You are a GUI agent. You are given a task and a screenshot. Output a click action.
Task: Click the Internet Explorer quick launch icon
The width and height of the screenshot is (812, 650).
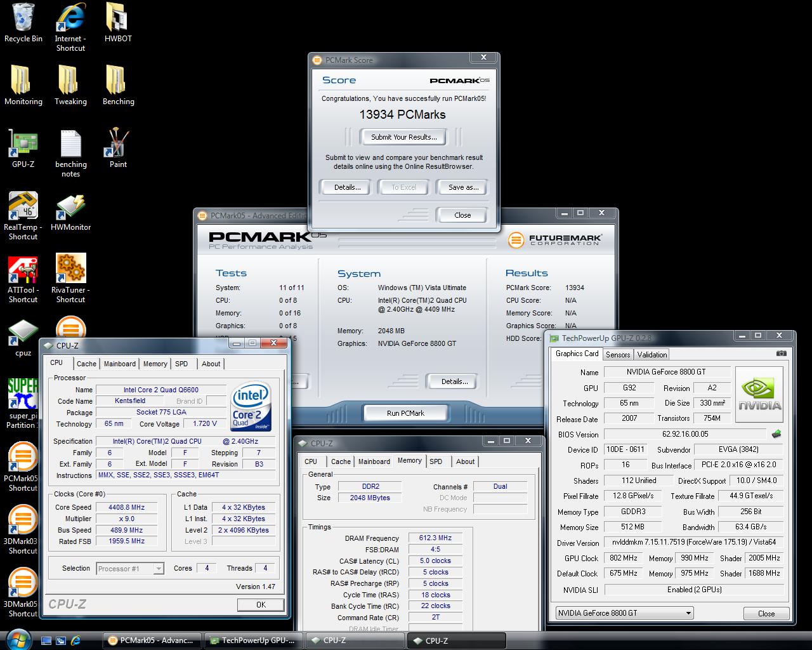pos(76,640)
